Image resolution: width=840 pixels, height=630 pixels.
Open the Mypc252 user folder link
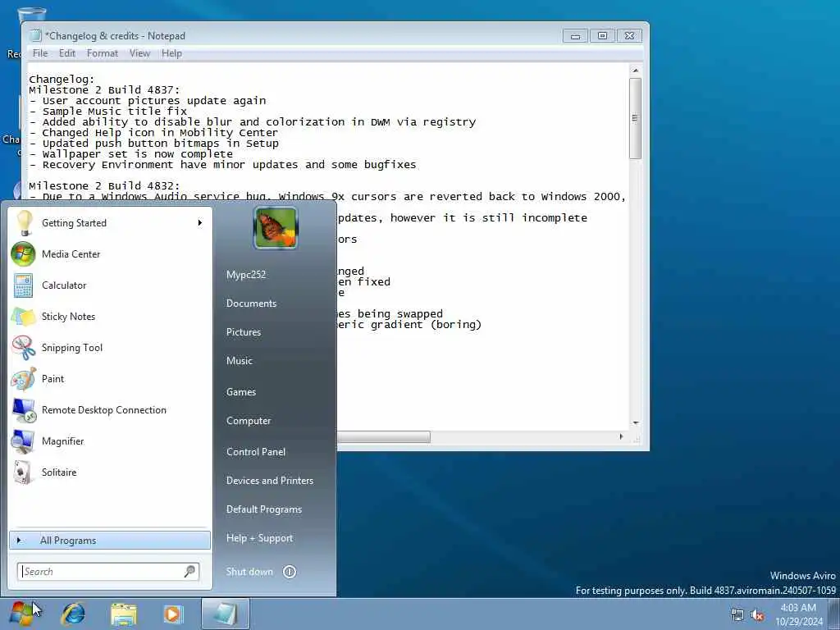246,274
